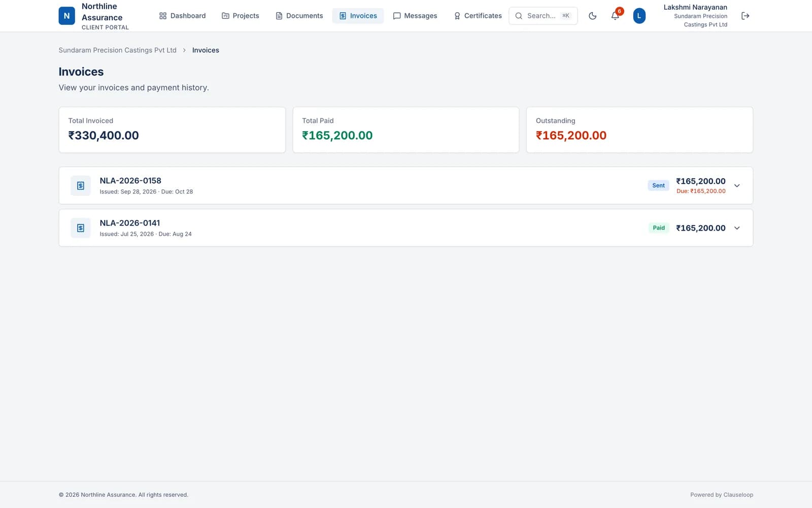Click the Northline Assurance N logo
This screenshot has height=508, width=812.
pyautogui.click(x=66, y=16)
